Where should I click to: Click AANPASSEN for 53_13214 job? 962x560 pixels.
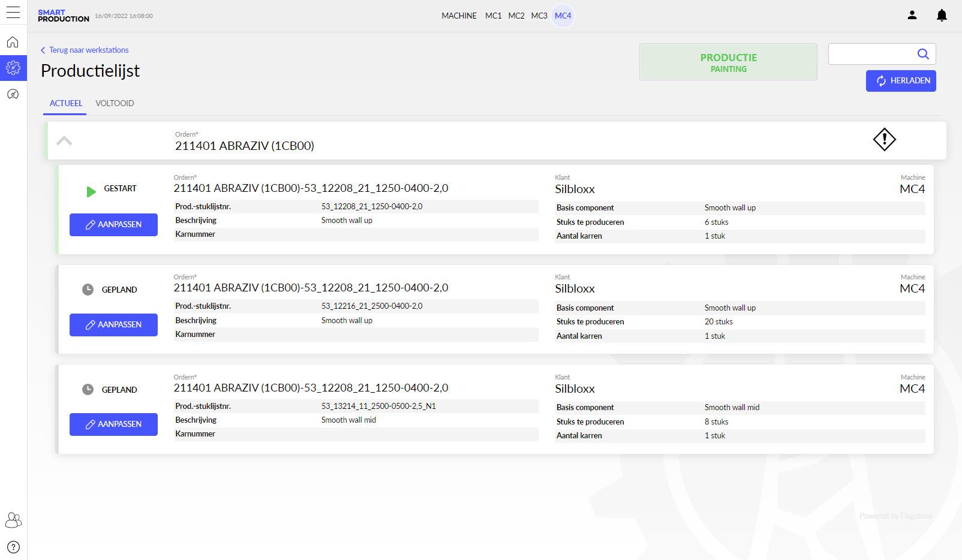tap(113, 424)
